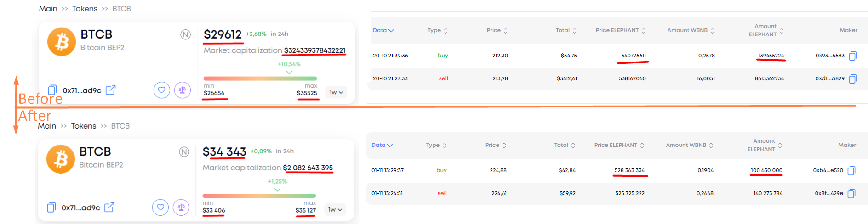This screenshot has height=224, width=868.
Task: Open the top 1w period dropdown
Action: coord(336,92)
